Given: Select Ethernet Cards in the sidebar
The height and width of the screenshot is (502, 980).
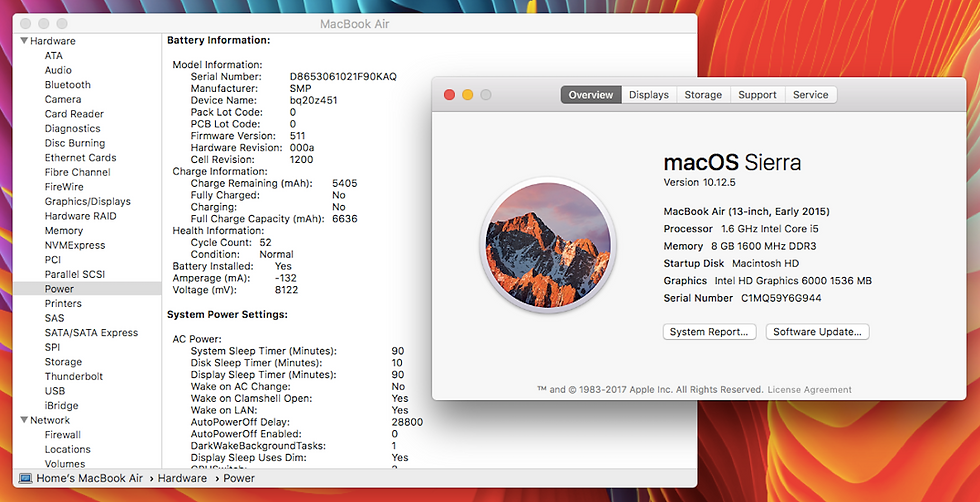Looking at the screenshot, I should [81, 158].
